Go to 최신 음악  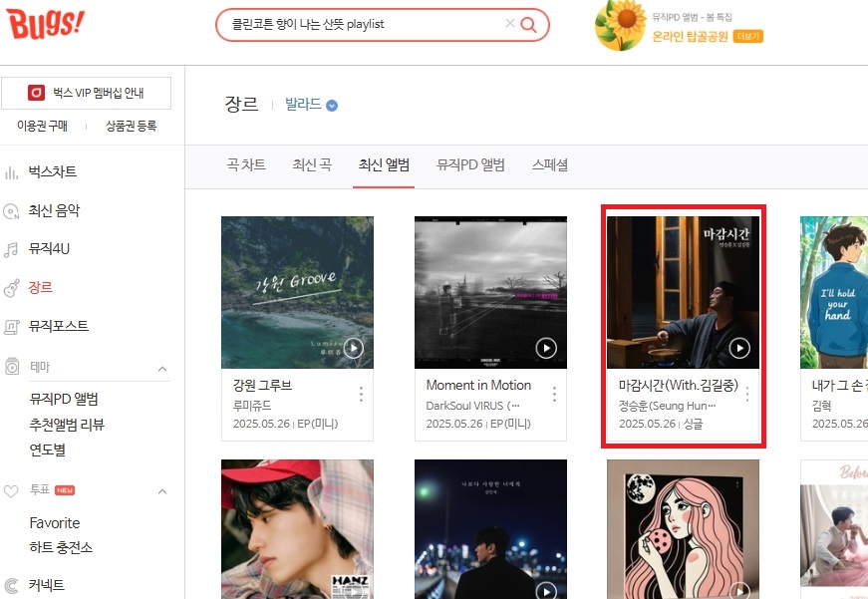[x=54, y=211]
